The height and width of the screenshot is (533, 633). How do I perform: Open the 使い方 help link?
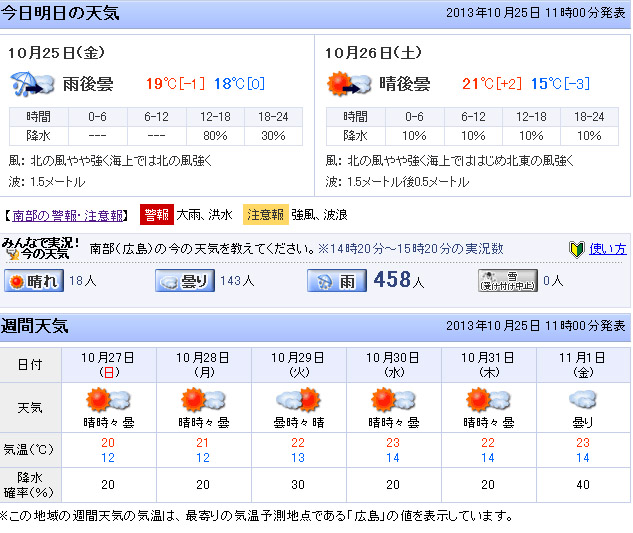pyautogui.click(x=607, y=249)
